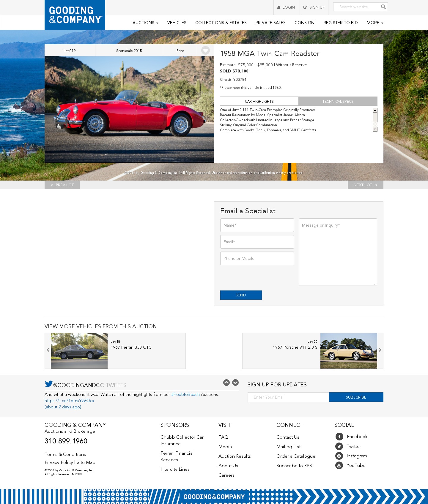
Task: Open Collections & Estates
Action: point(221,23)
